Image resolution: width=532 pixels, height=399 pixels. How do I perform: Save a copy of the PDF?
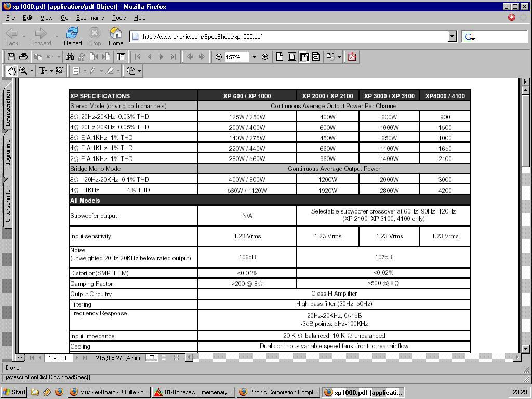[x=11, y=57]
